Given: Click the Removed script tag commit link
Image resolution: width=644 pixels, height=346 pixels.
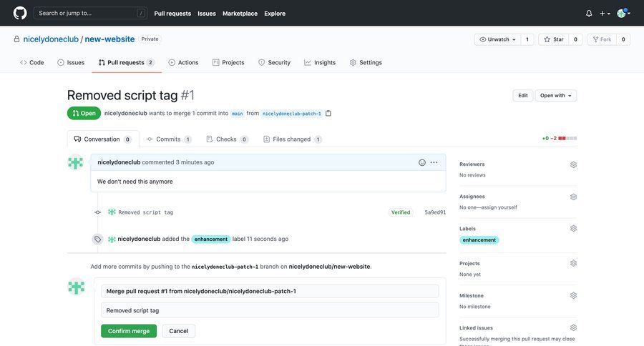Looking at the screenshot, I should point(146,212).
